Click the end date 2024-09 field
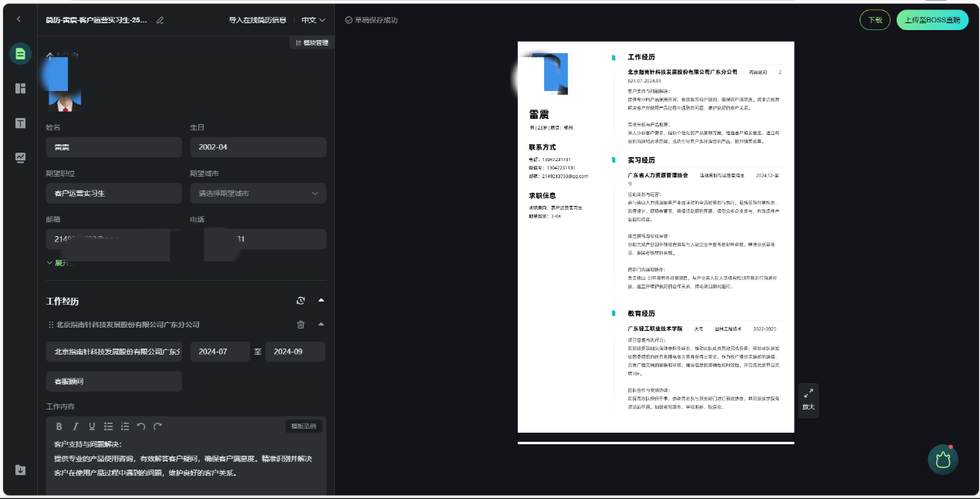The image size is (980, 499). coord(295,352)
